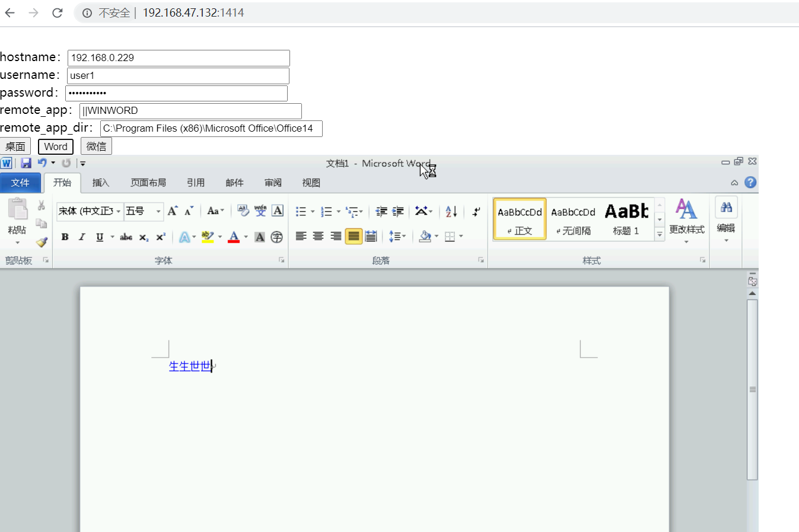Click the 桌面 (Desktop) button
The height and width of the screenshot is (532, 799).
click(x=15, y=146)
